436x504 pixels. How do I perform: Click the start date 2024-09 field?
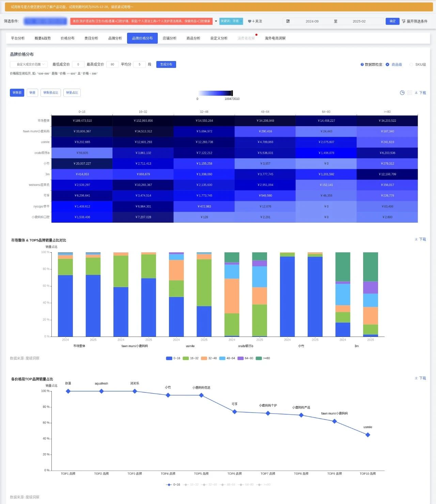point(312,21)
